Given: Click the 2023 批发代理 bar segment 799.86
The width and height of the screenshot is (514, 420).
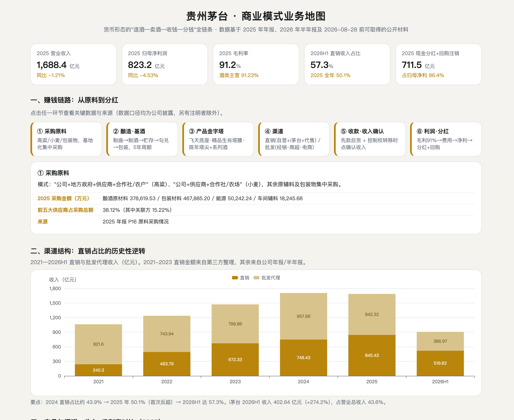Looking at the screenshot, I should 235,324.
